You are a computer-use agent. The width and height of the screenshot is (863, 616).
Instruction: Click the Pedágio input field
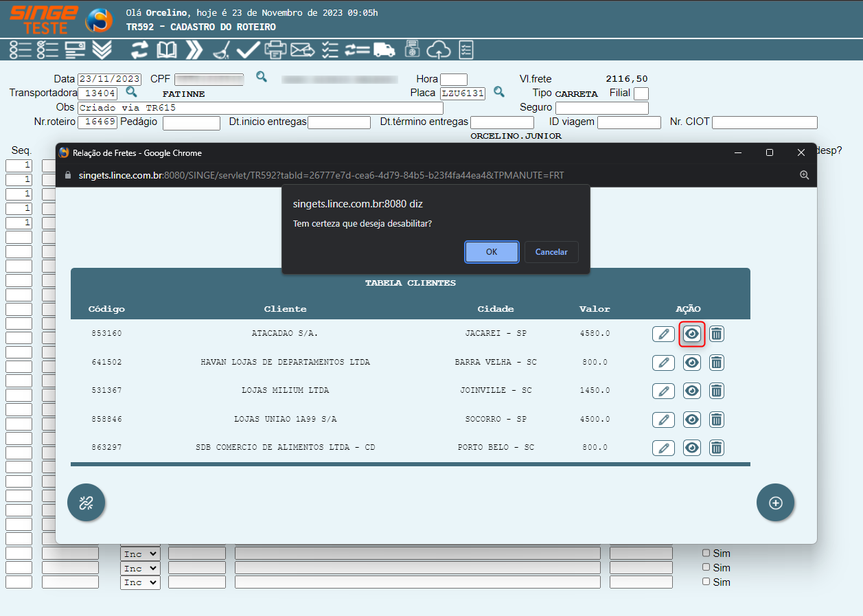[x=192, y=122]
